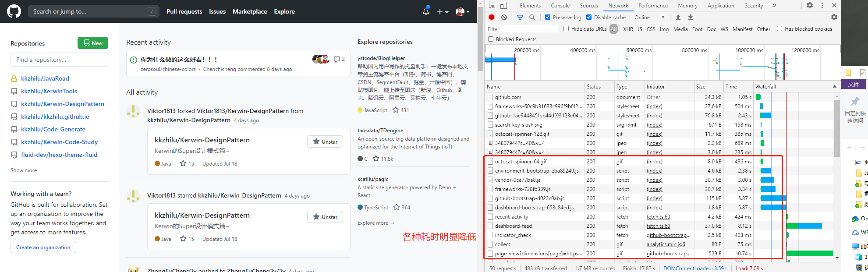The height and width of the screenshot is (272, 868).
Task: Click the Export HAR download icon
Action: click(x=691, y=17)
